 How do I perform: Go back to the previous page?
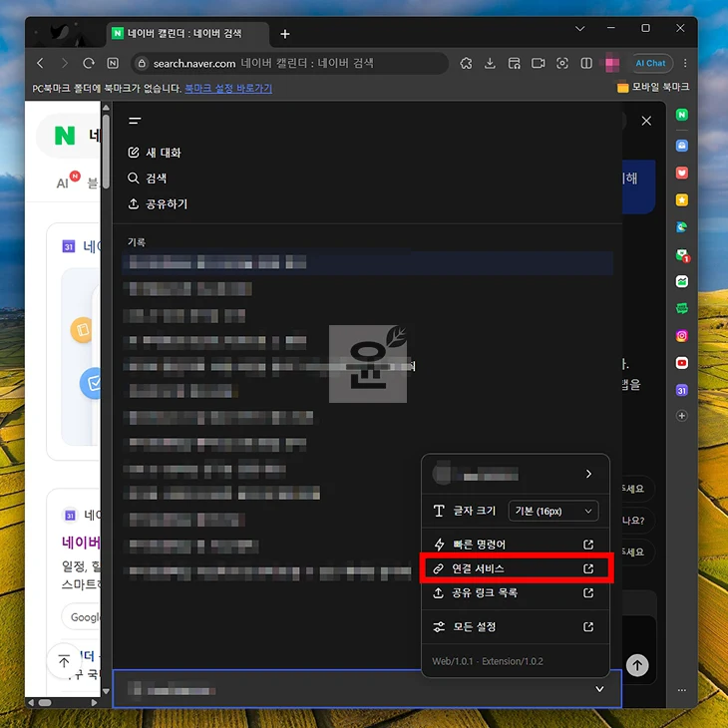click(41, 63)
